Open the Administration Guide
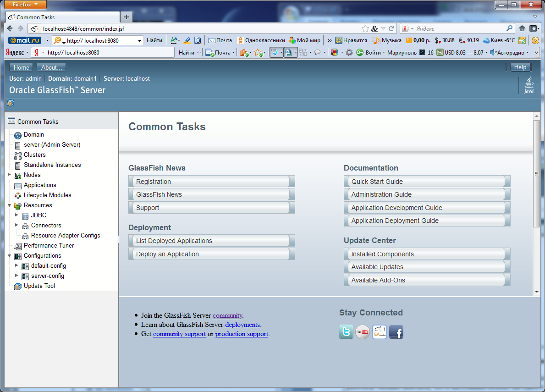Image resolution: width=545 pixels, height=392 pixels. [x=427, y=194]
